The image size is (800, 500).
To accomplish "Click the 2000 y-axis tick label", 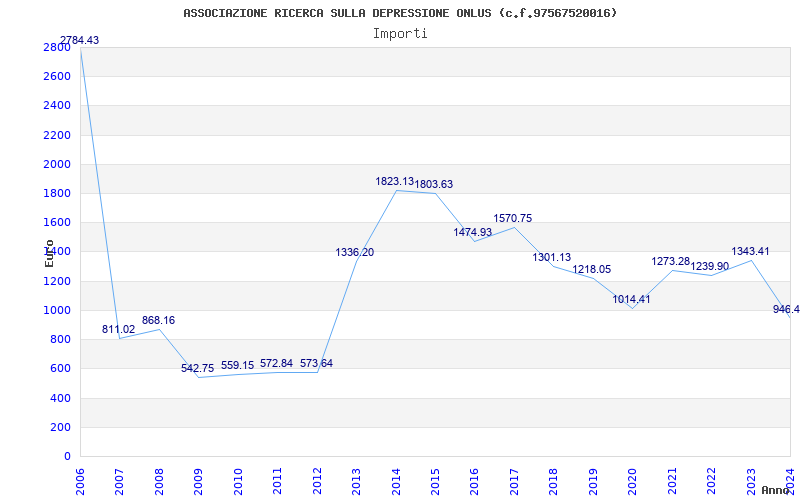I will pyautogui.click(x=58, y=164).
